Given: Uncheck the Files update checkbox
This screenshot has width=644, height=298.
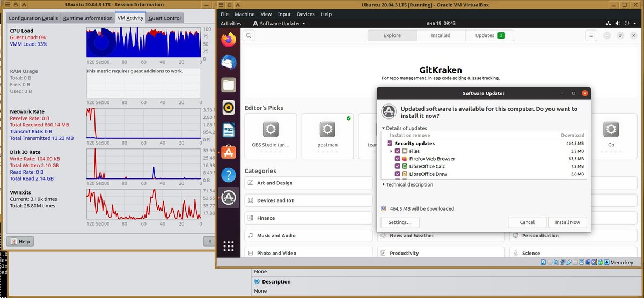Looking at the screenshot, I should click(x=398, y=151).
